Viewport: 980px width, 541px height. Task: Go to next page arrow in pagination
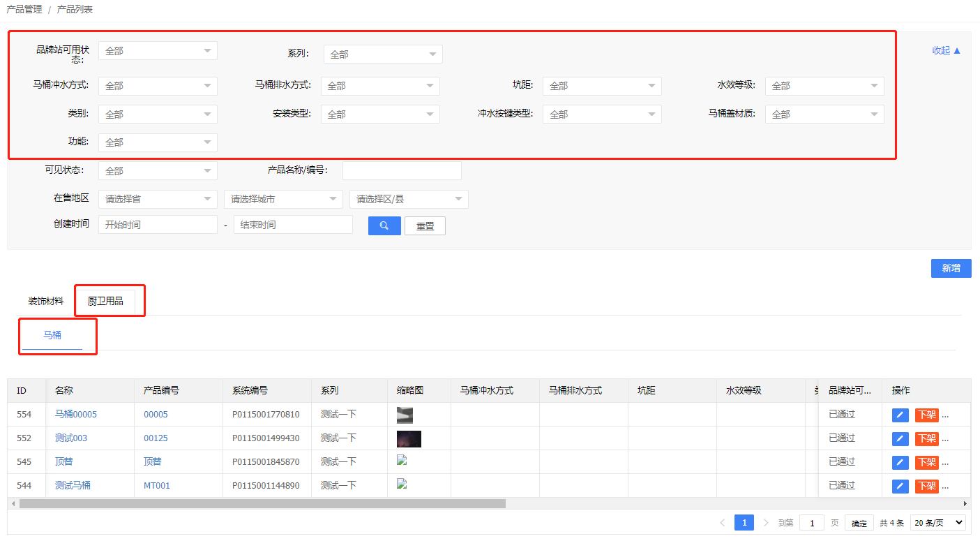click(x=766, y=523)
